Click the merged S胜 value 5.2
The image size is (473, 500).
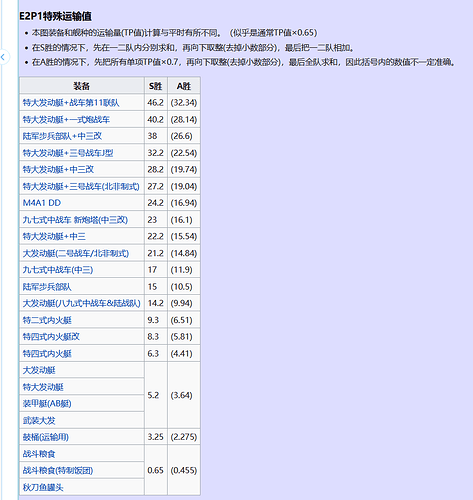pyautogui.click(x=153, y=395)
